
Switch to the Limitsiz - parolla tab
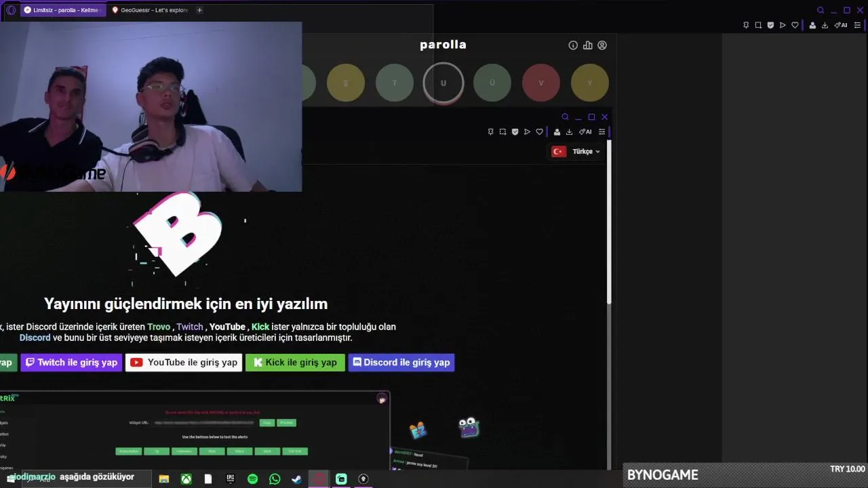(63, 10)
